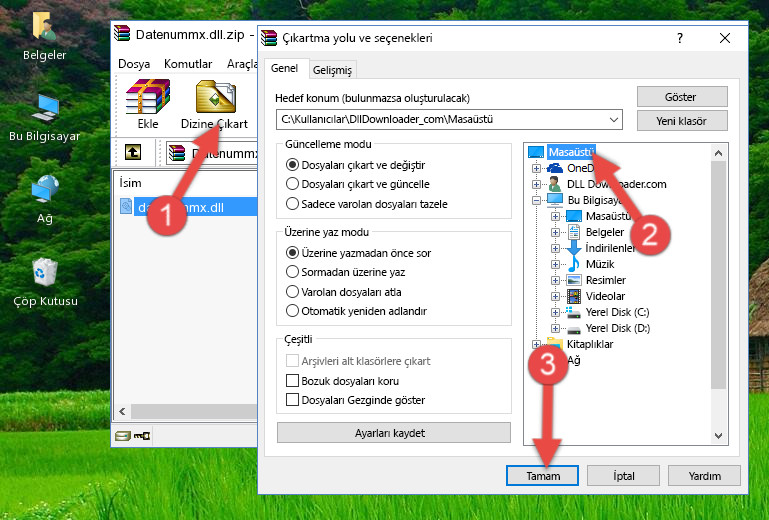Image resolution: width=769 pixels, height=520 pixels.
Task: Expand the Belgeler tree node
Action: pos(555,232)
